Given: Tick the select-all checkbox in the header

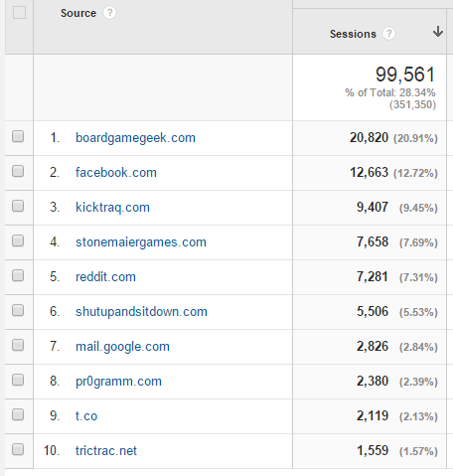Looking at the screenshot, I should [x=19, y=13].
